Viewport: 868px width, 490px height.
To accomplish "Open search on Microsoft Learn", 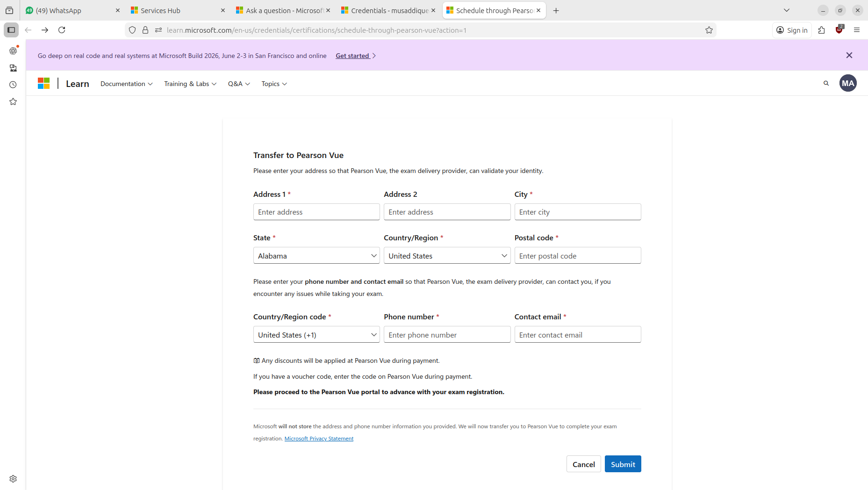I will (826, 83).
